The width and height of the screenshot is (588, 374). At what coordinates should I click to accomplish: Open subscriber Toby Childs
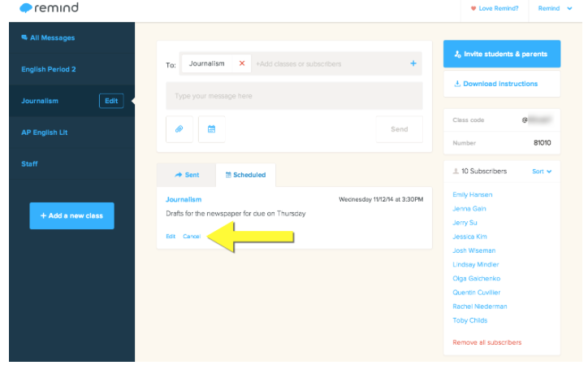coord(470,320)
